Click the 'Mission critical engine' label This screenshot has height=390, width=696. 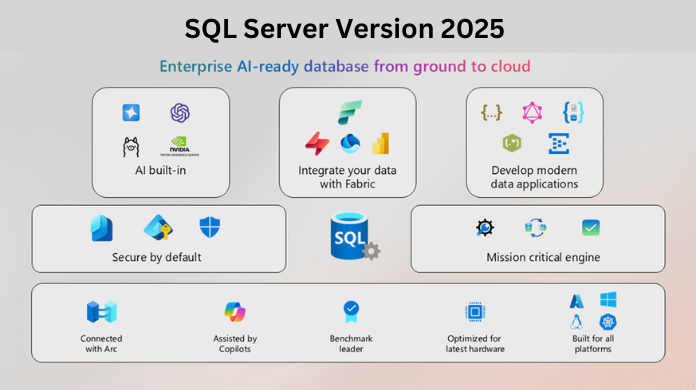click(x=543, y=257)
